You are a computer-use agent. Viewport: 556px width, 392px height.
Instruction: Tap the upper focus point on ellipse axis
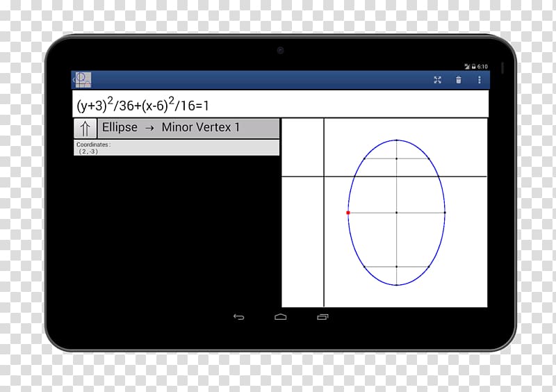coord(396,158)
